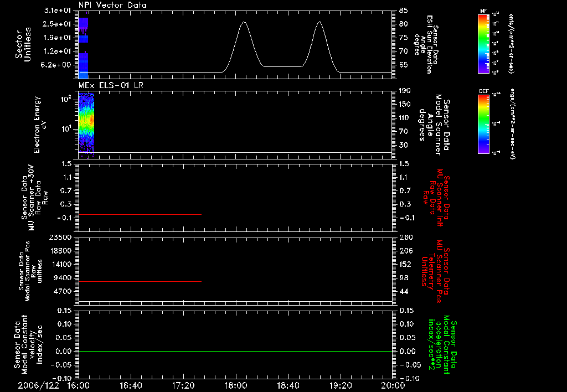Click the 150 Scanner Angle tick label
Viewport: 567px width, 392px height.
coord(405,105)
